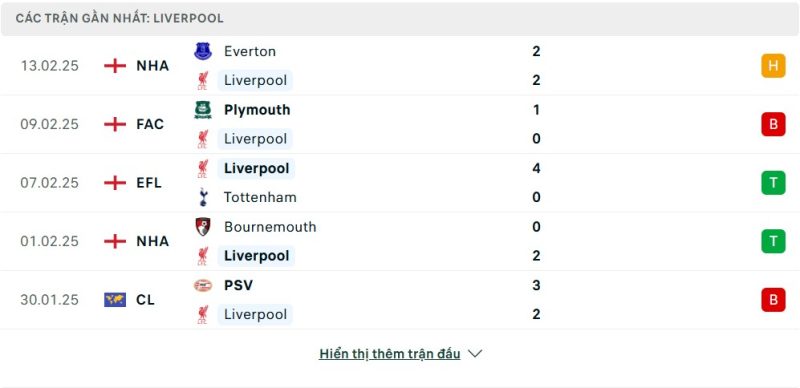Viewport: 800px width, 388px height.
Task: Expand more matches with the chevron arrow
Action: click(x=475, y=354)
